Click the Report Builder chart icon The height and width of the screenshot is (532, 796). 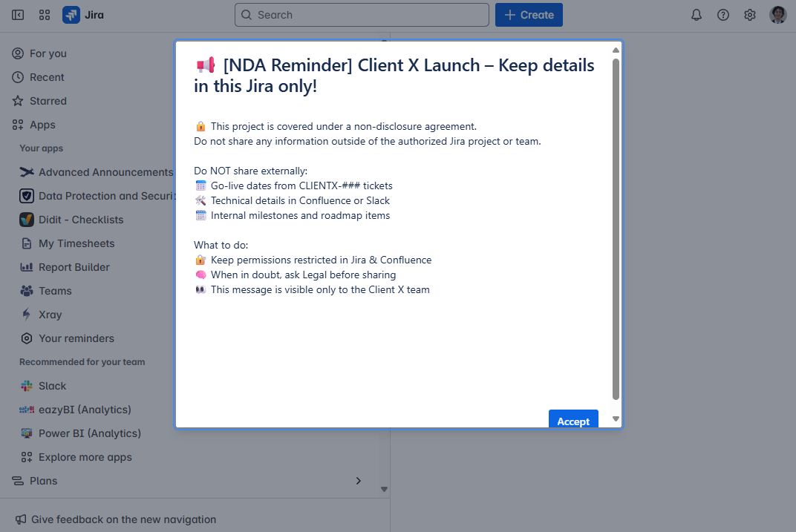[x=27, y=267]
